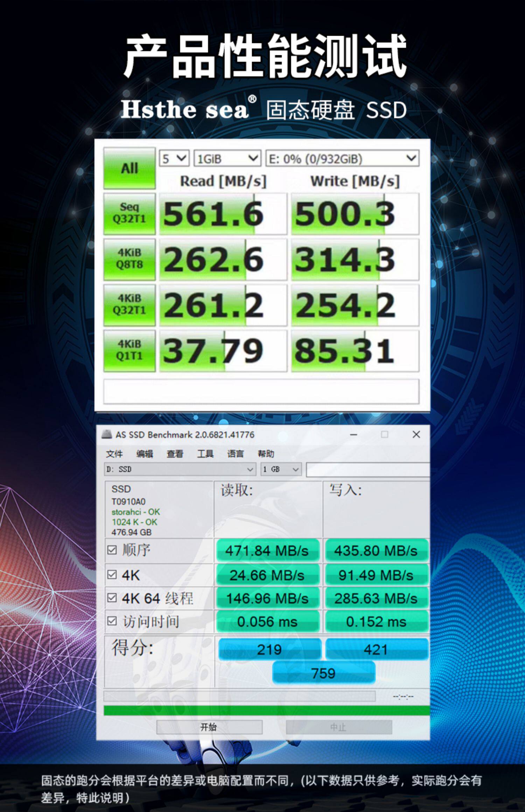The width and height of the screenshot is (525, 812).
Task: Close the AS SSD Benchmark window
Action: click(x=416, y=434)
